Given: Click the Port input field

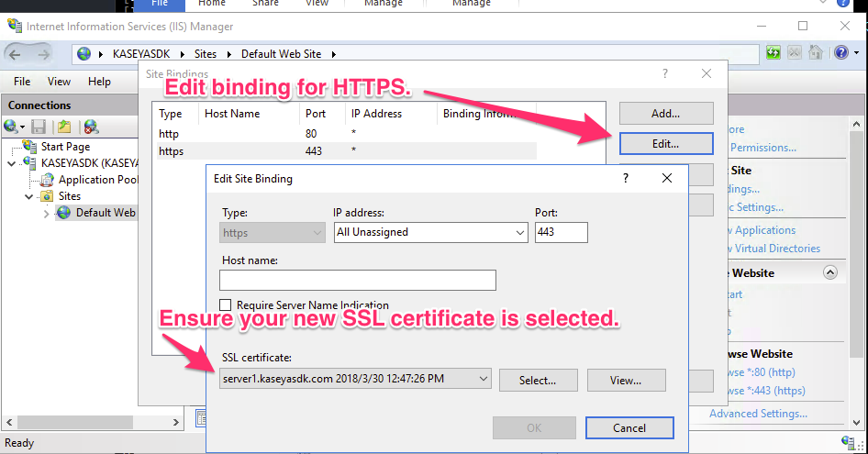Looking at the screenshot, I should tap(562, 233).
